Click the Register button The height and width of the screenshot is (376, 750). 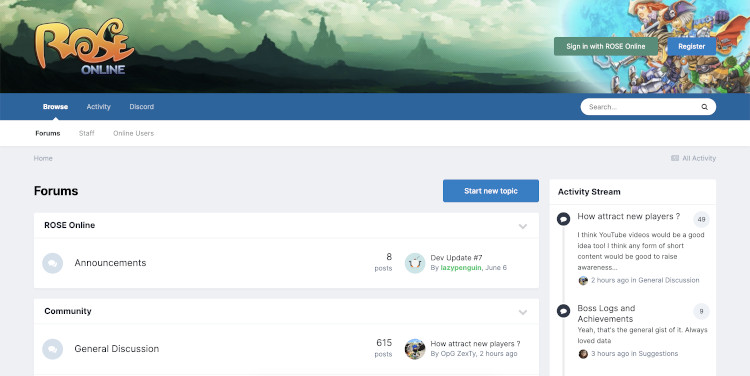tap(692, 46)
